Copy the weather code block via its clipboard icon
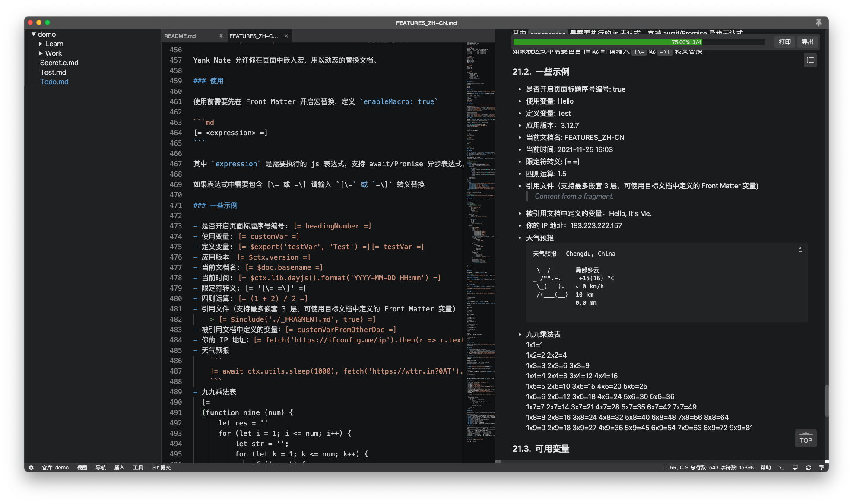This screenshot has height=504, width=853. coord(800,250)
